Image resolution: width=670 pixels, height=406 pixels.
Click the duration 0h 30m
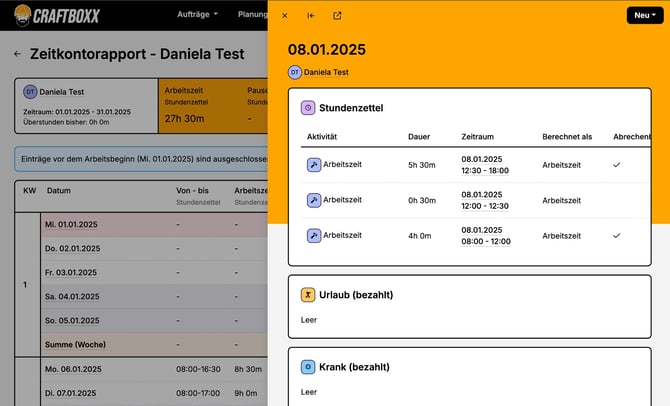coord(422,200)
